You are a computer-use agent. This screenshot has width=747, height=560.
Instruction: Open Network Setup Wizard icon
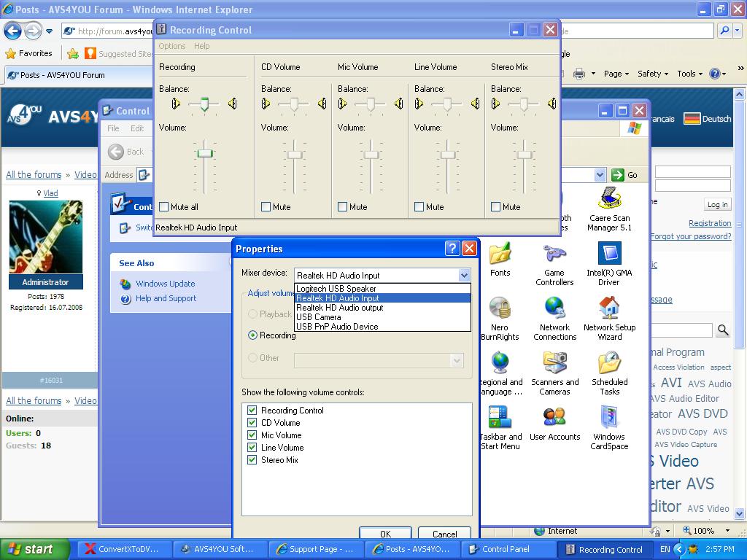point(609,308)
